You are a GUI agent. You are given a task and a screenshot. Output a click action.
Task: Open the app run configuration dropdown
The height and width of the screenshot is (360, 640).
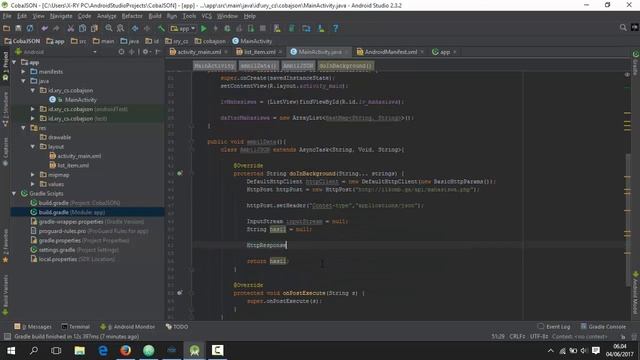183,29
